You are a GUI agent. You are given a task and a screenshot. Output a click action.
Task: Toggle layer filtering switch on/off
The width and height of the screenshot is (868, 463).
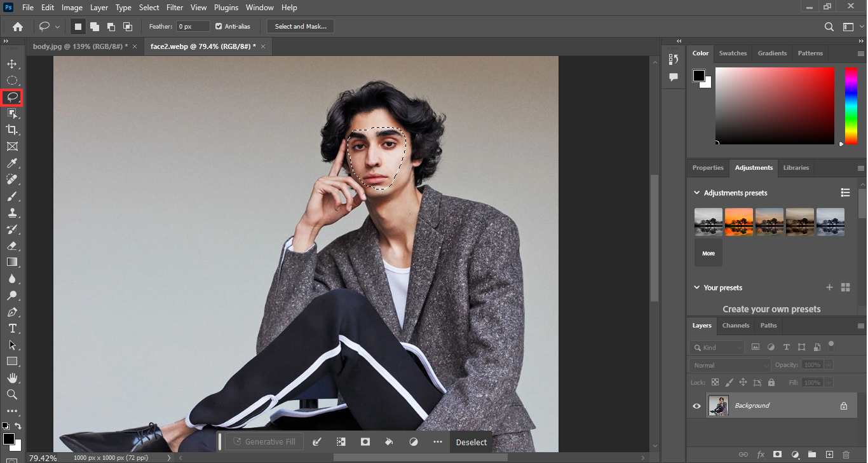point(831,346)
